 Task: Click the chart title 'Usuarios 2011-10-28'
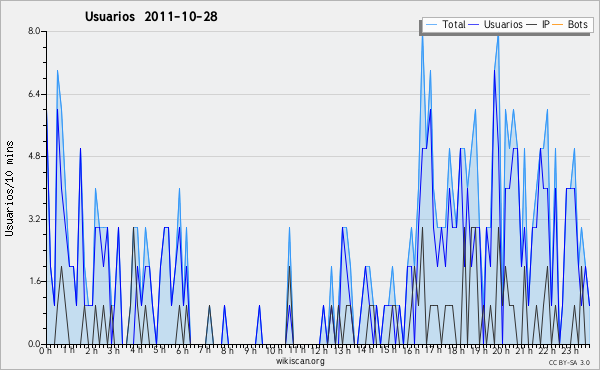tap(151, 16)
